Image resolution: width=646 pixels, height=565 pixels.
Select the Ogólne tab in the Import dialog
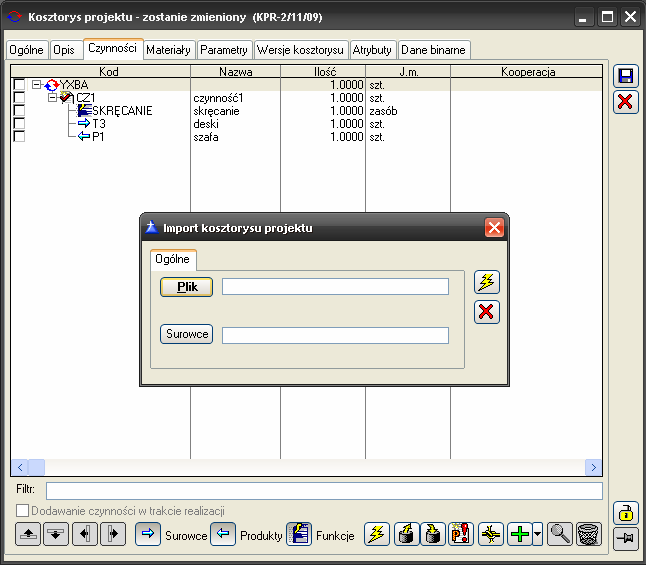pos(173,259)
